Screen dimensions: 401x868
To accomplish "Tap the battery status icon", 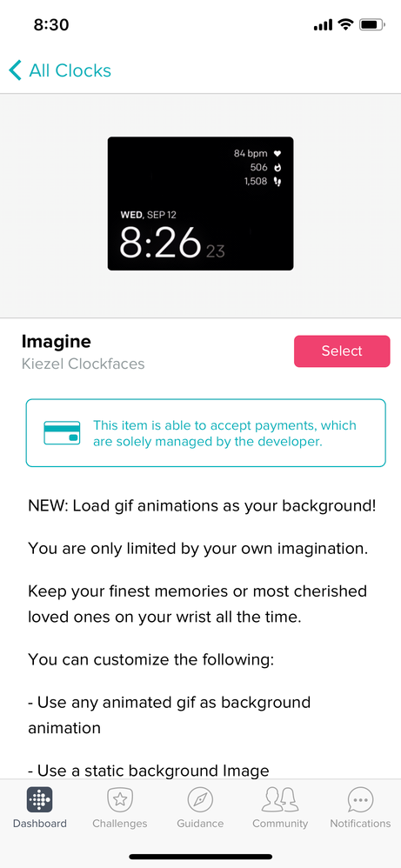I will (x=371, y=25).
